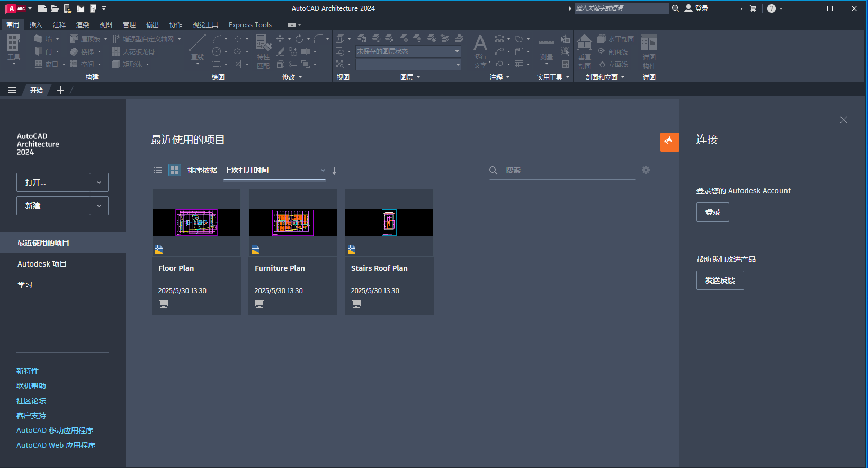The width and height of the screenshot is (868, 468).
Task: Switch recent items to list view
Action: tap(158, 170)
